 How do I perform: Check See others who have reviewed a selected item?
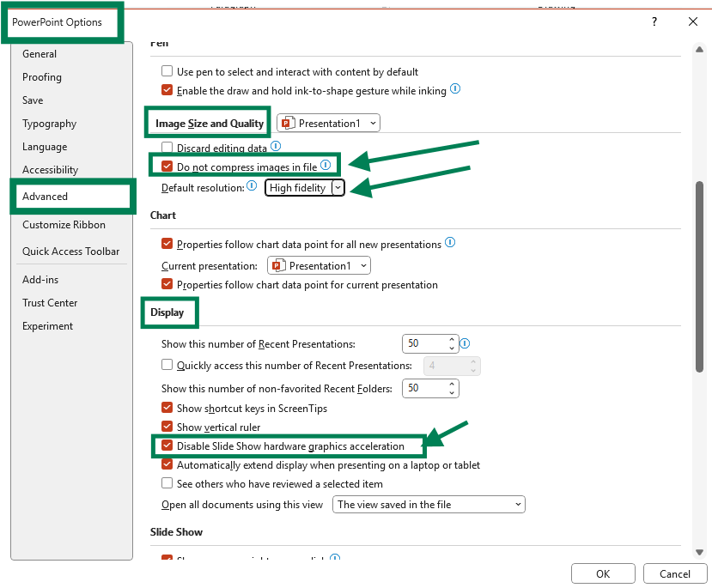(167, 483)
